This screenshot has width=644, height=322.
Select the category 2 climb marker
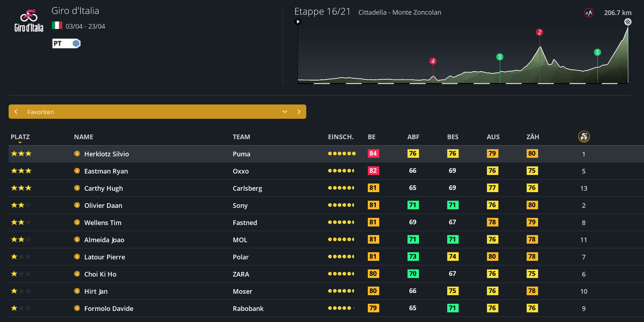pyautogui.click(x=540, y=32)
